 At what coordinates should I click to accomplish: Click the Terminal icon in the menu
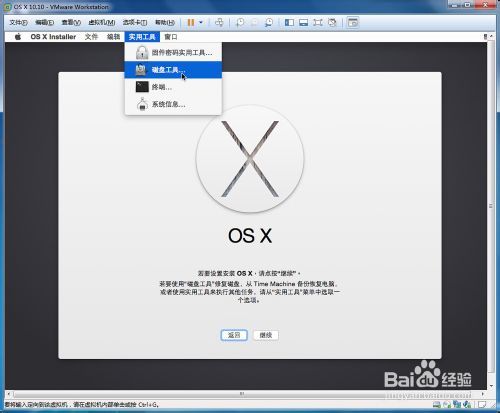point(142,87)
